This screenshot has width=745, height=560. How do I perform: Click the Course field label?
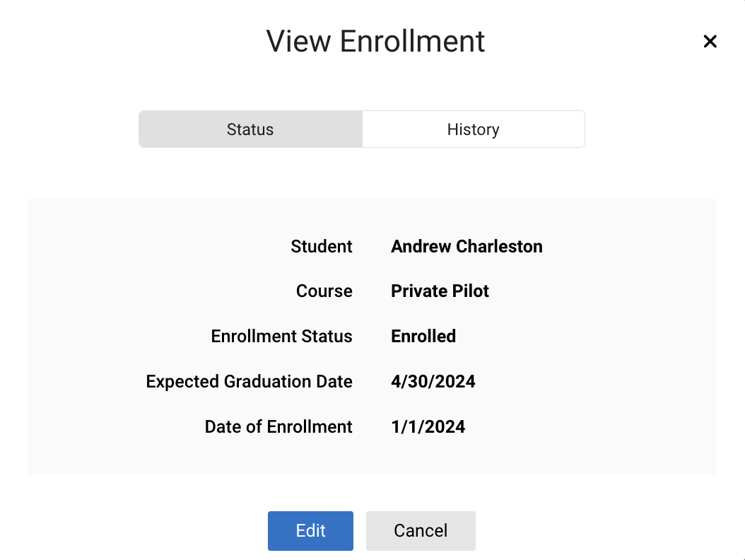pos(324,291)
